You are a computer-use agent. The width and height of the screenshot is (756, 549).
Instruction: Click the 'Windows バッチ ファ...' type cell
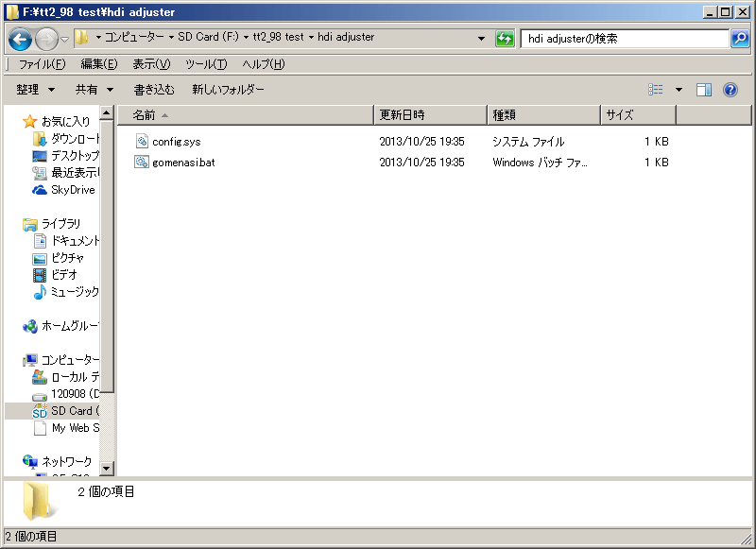click(x=540, y=163)
